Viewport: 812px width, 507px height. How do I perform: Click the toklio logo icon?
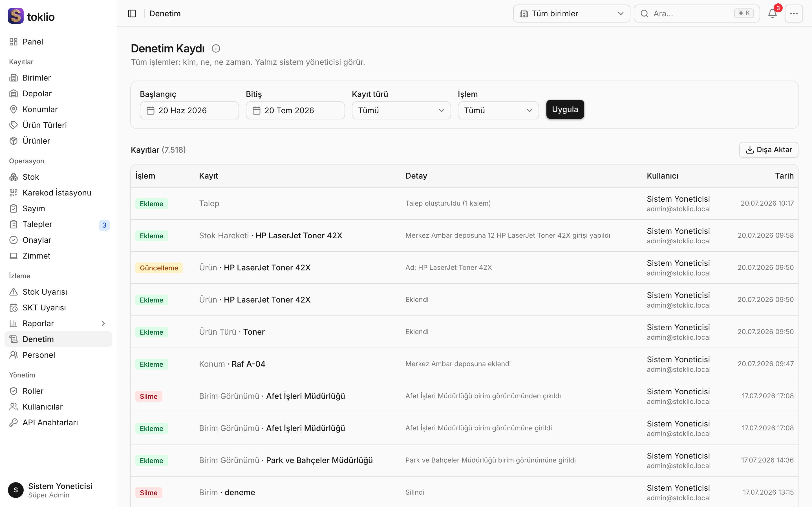click(16, 16)
